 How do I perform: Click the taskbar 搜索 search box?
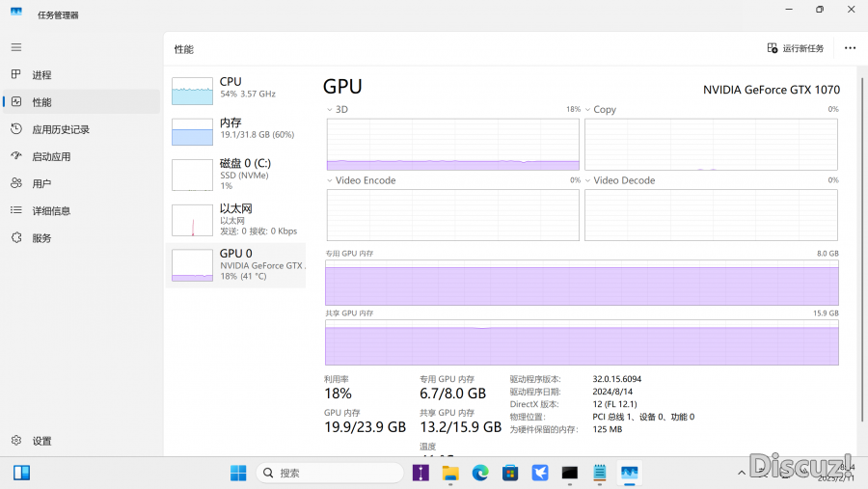(330, 473)
